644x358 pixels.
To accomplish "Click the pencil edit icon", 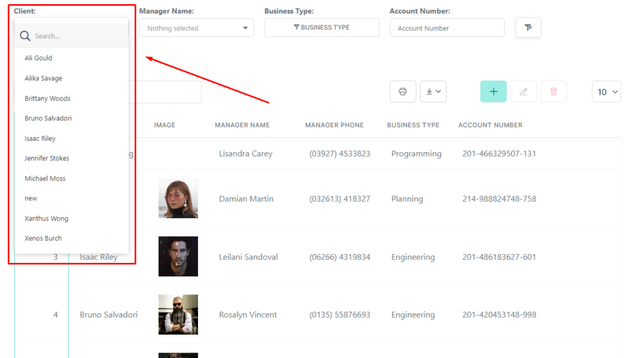I will [x=523, y=91].
